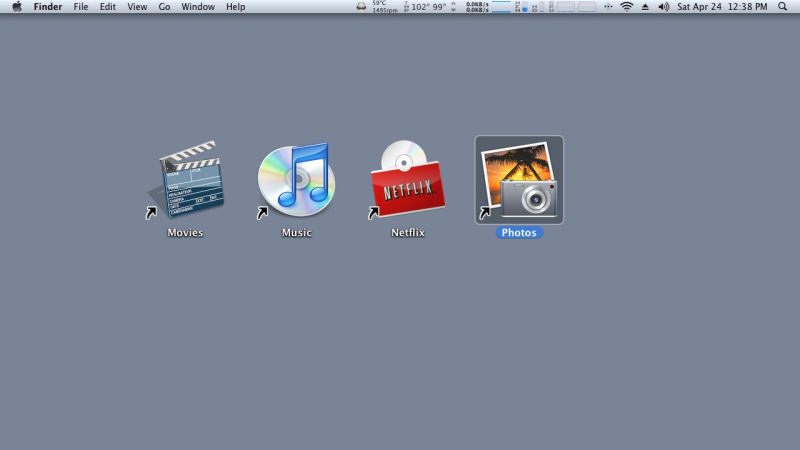Click the date and time clock

(722, 7)
